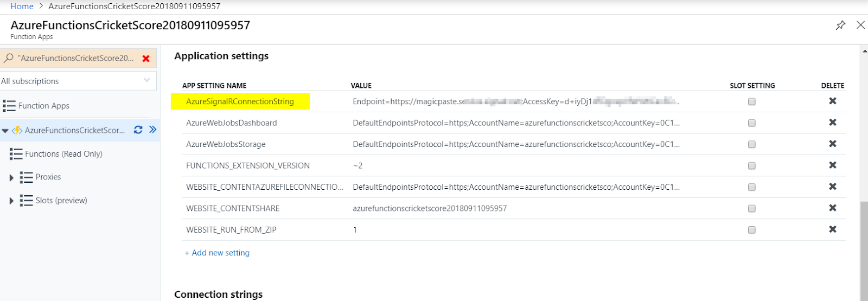
Task: Toggle slot setting for FUNCTIONS_EXTENSION_VERSION
Action: (752, 166)
